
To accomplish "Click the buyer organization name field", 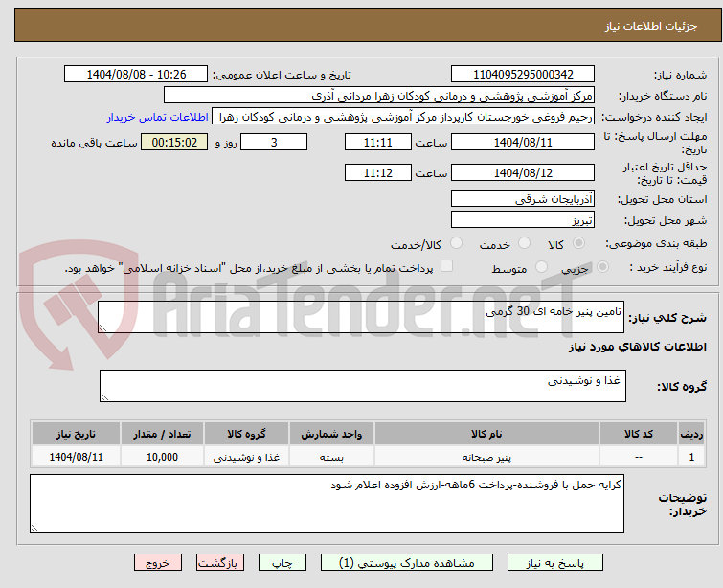I will [379, 96].
